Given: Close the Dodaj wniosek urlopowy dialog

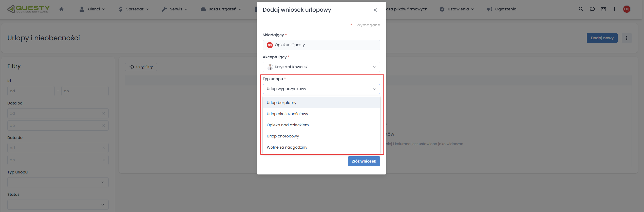Looking at the screenshot, I should (375, 10).
